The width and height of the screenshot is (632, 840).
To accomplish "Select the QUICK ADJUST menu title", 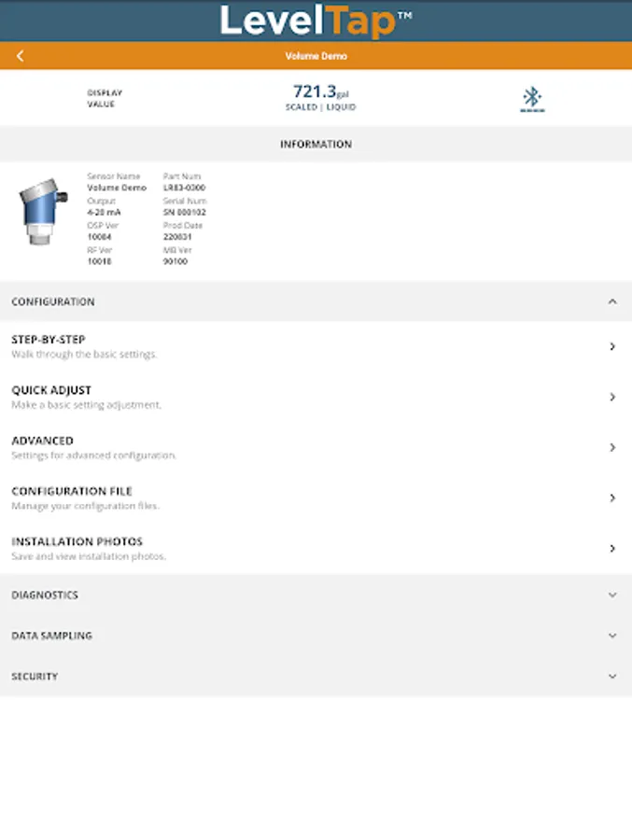I will pyautogui.click(x=51, y=390).
